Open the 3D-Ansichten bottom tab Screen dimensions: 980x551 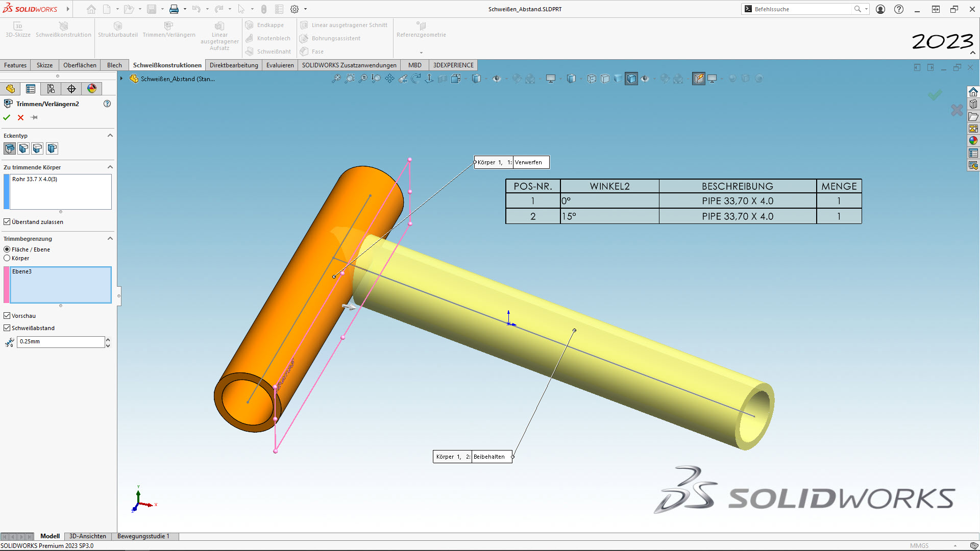(88, 536)
